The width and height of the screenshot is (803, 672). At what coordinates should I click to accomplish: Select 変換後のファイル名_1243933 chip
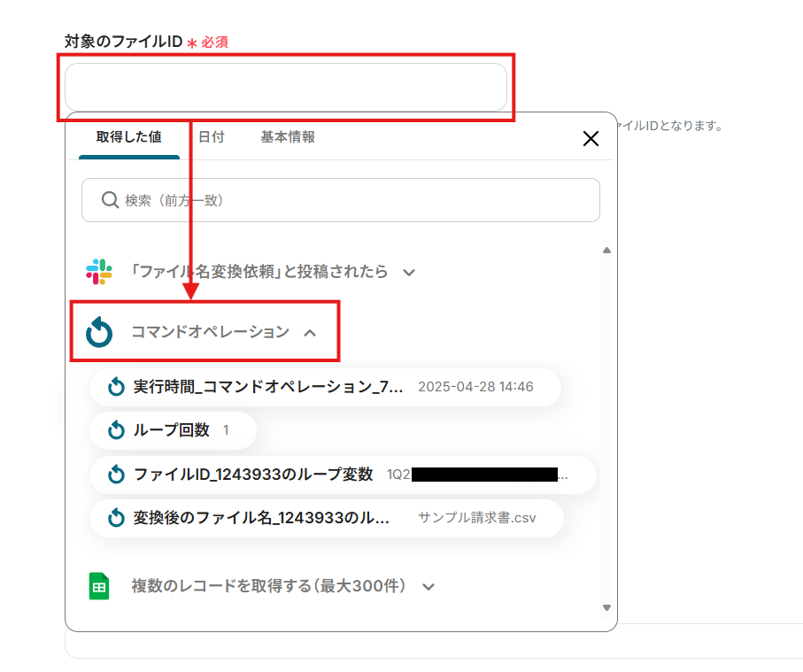point(327,518)
